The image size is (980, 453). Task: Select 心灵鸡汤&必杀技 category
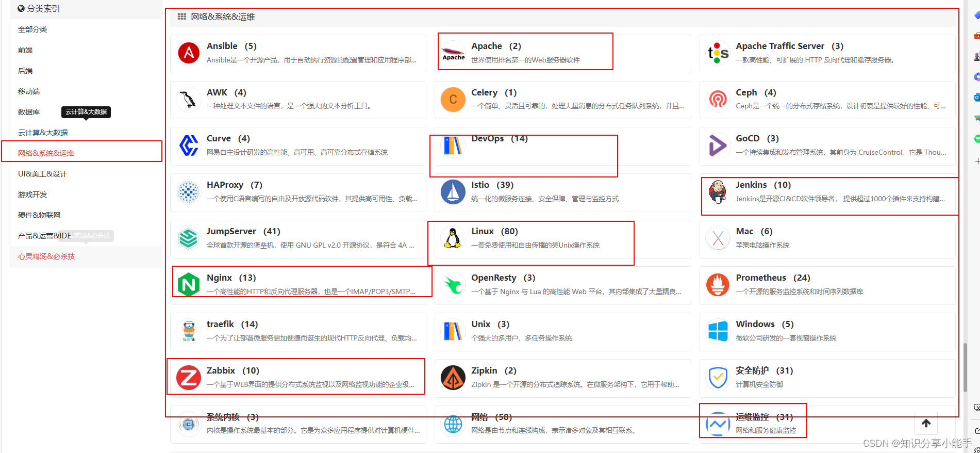pos(46,256)
